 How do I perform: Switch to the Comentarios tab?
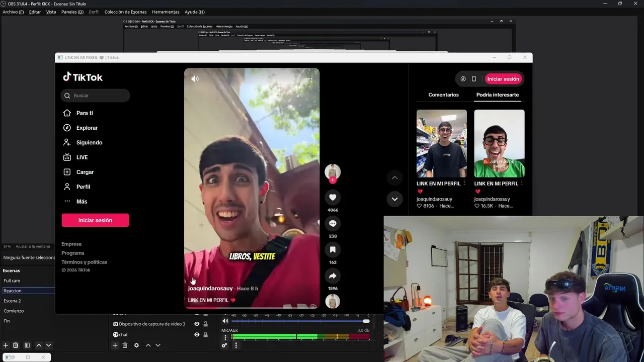[x=443, y=95]
